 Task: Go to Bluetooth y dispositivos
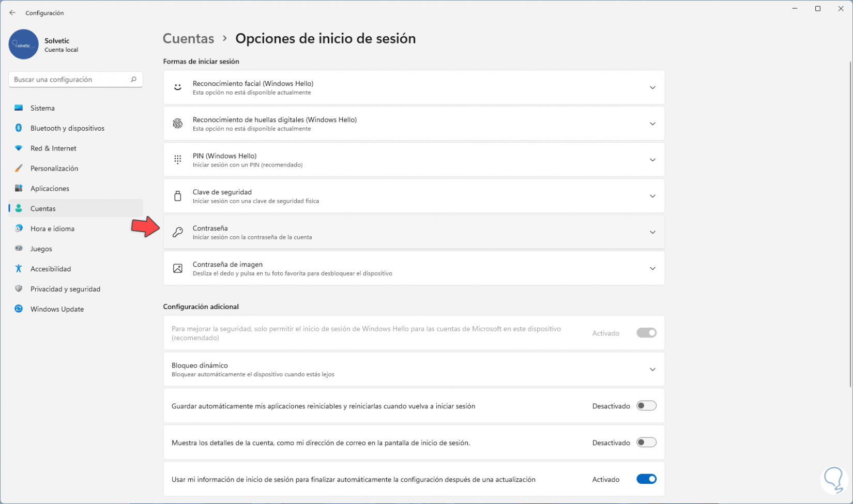[x=76, y=128]
